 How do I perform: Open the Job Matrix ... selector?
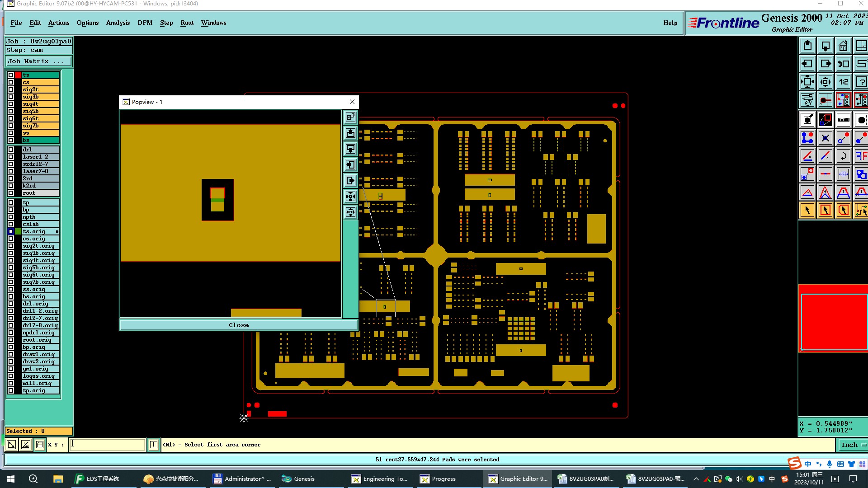coord(38,61)
